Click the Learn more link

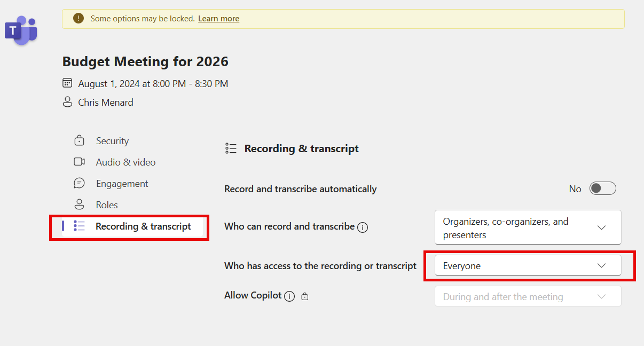(x=218, y=18)
